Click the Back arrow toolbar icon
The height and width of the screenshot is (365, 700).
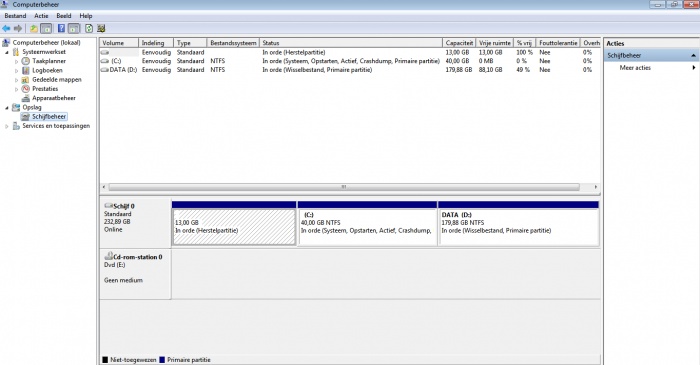(x=6, y=29)
